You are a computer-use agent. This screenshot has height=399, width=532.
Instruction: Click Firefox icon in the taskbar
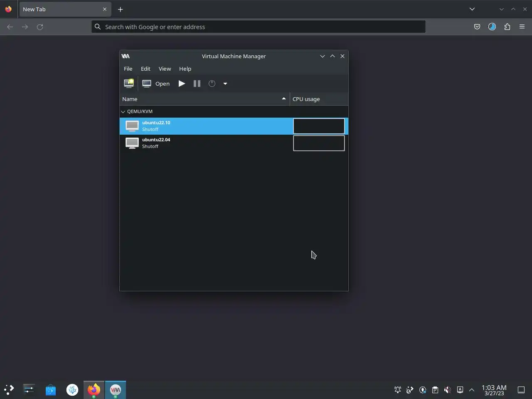click(94, 389)
